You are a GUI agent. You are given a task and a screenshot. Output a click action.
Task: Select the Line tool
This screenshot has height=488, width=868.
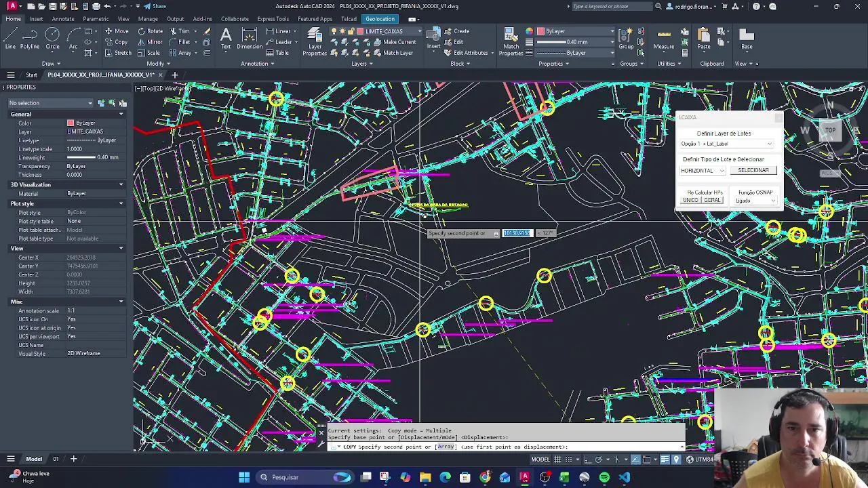click(10, 39)
